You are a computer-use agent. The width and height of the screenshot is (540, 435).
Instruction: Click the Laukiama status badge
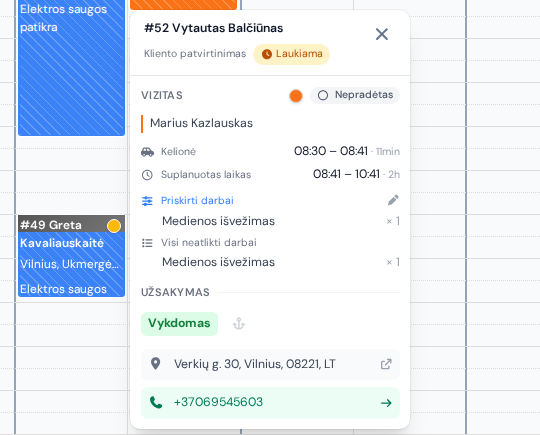tap(291, 54)
